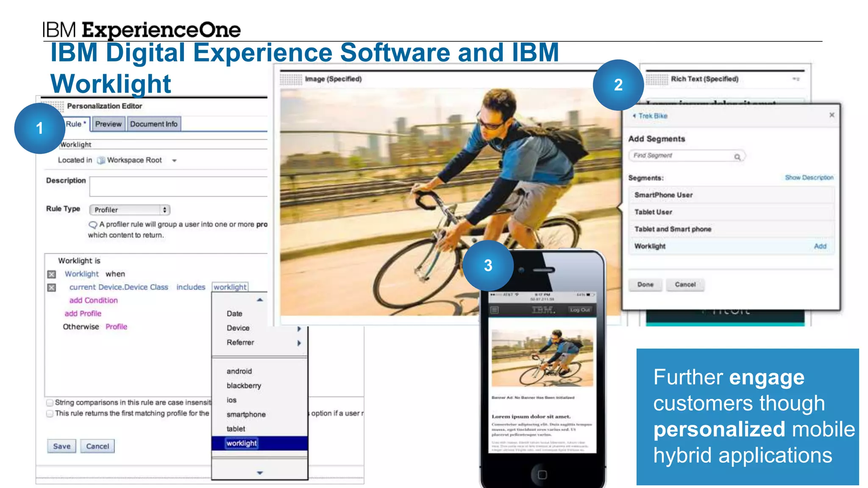Switch to the Preview tab
Viewport: 868px width, 488px height.
coord(108,124)
